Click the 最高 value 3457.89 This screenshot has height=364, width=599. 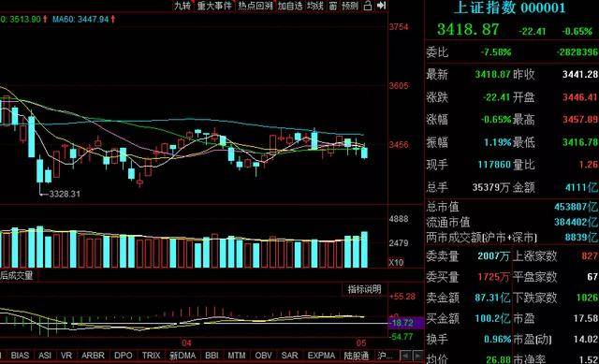pyautogui.click(x=580, y=120)
